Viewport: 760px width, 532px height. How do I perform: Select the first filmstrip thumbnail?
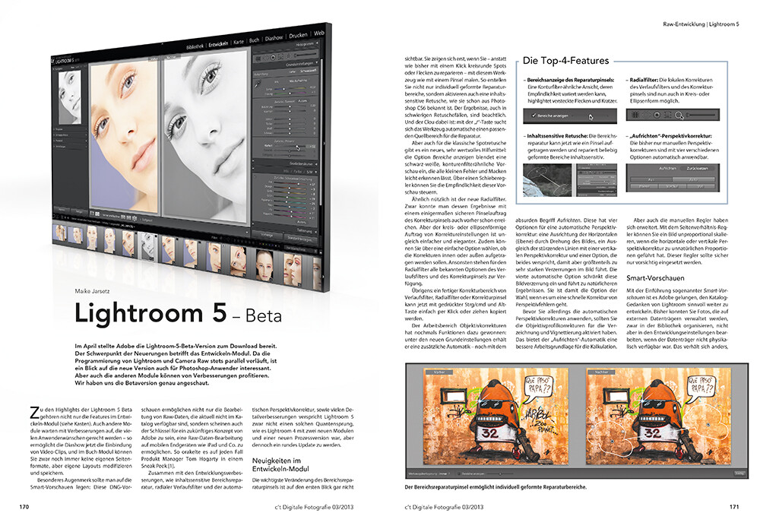tap(59, 233)
